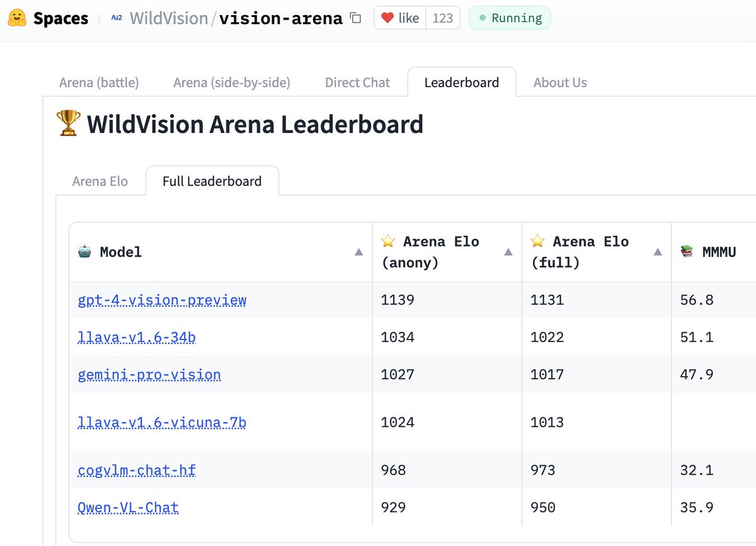The image size is (756, 546).
Task: Click the robot icon in Model header
Action: [x=85, y=252]
